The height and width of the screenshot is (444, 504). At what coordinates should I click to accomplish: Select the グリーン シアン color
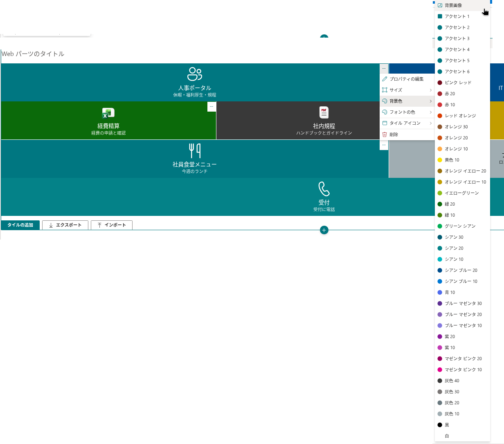coord(462,226)
